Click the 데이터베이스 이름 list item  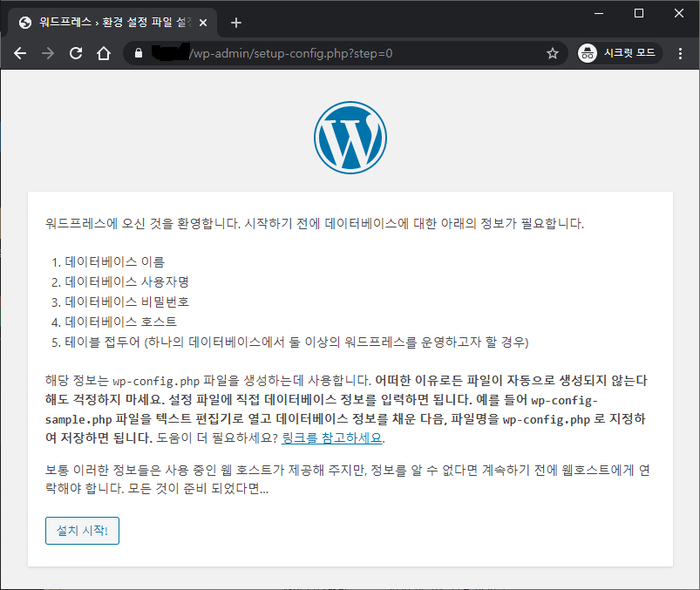coord(114,261)
